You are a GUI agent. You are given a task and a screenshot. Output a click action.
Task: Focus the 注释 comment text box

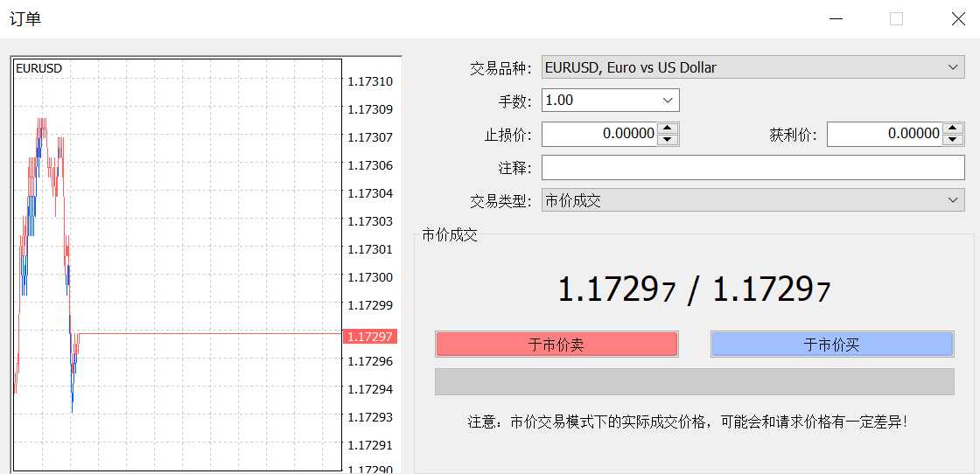pos(753,167)
